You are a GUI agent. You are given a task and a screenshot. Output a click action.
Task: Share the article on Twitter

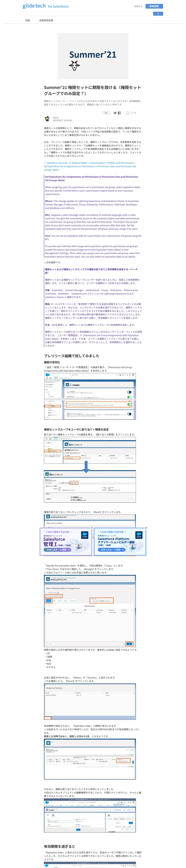click(115, 113)
